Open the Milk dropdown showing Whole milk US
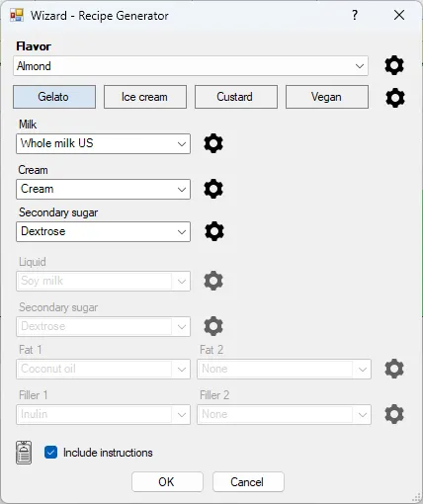The image size is (423, 504). click(x=103, y=143)
